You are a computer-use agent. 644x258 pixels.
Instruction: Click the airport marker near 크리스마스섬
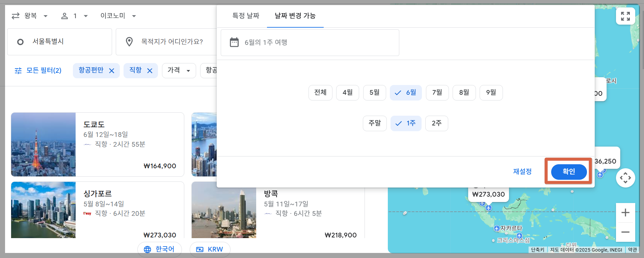point(519,235)
